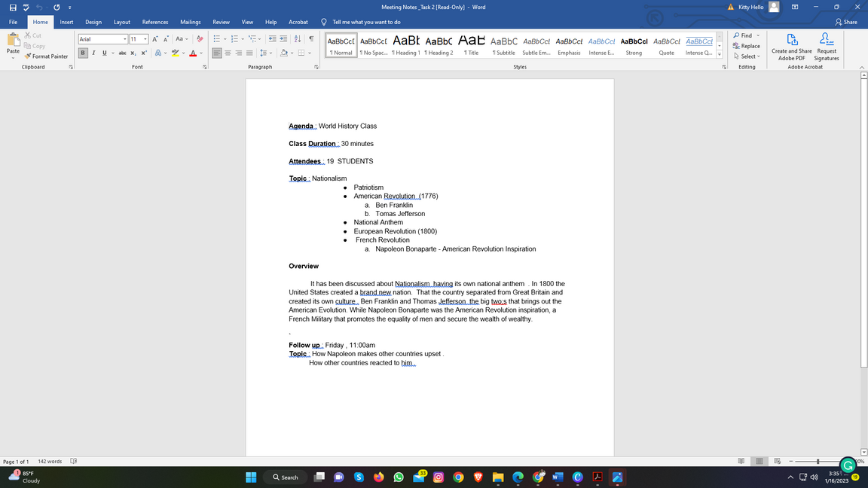The height and width of the screenshot is (488, 868).
Task: Toggle Bold formatting button
Action: (x=83, y=53)
